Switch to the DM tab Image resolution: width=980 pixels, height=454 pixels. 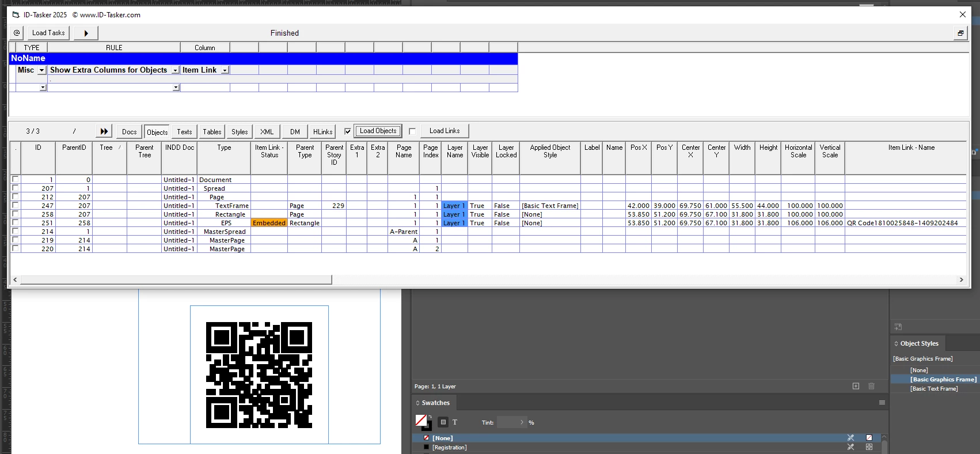coord(295,131)
